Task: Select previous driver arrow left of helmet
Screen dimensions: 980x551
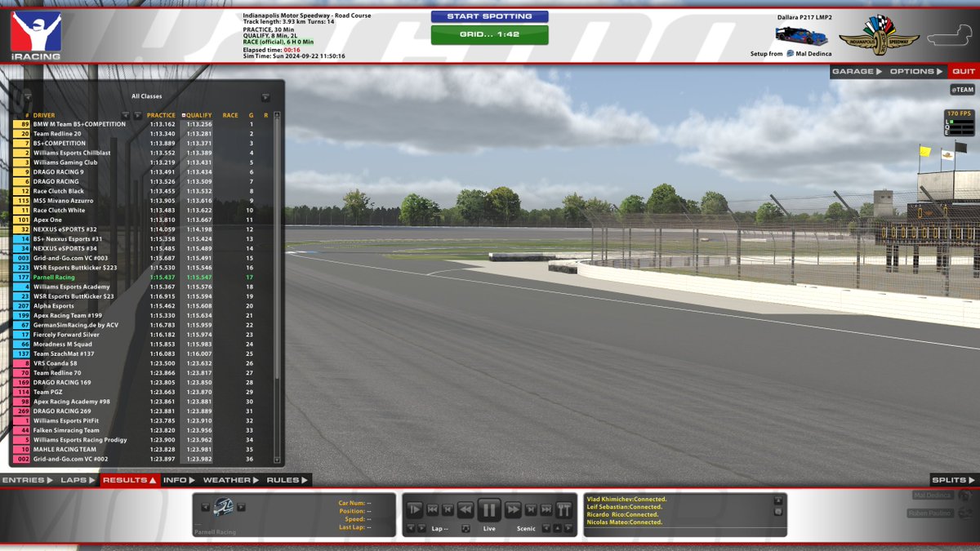Action: click(205, 507)
